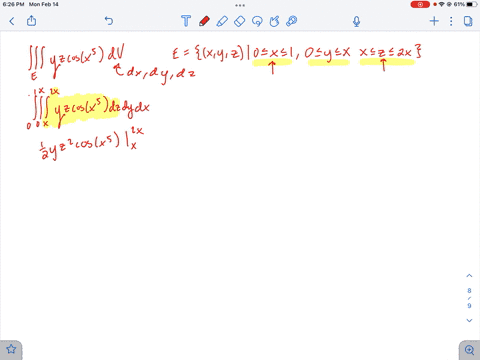
Task: Select the Eraser tool
Action: point(239,21)
